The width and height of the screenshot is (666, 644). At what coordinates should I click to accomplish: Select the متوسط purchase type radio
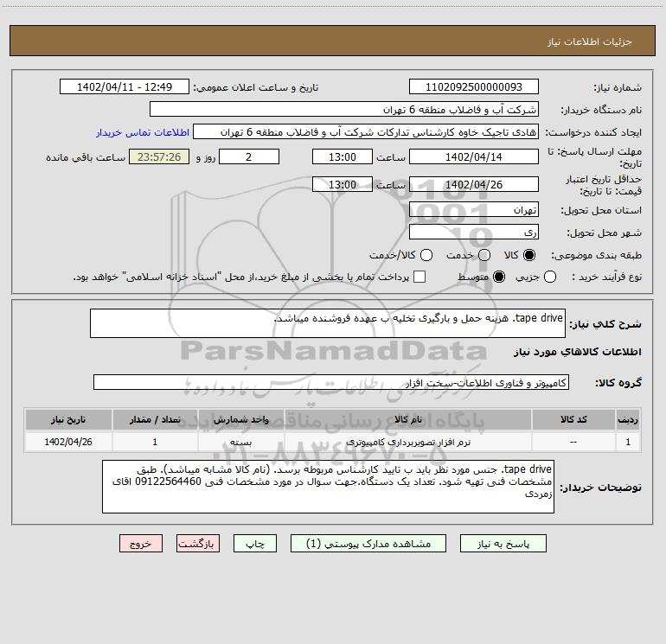(499, 277)
